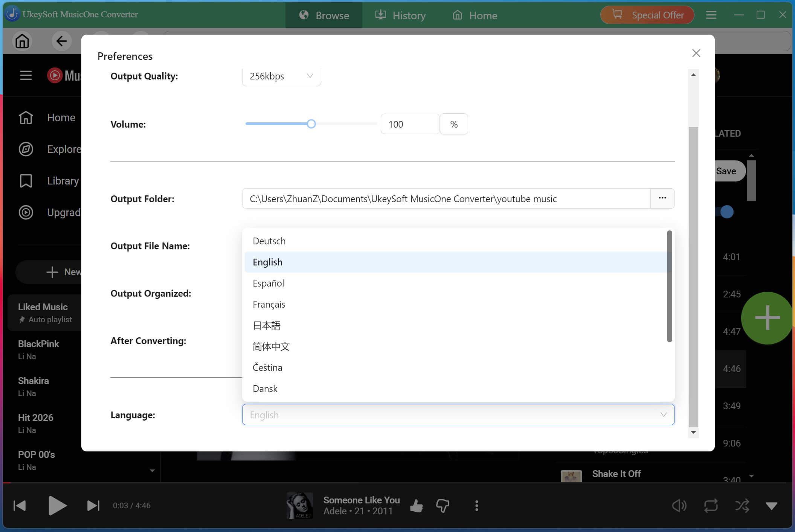795x532 pixels.
Task: Dislike the song with thumbs down
Action: pos(443,506)
